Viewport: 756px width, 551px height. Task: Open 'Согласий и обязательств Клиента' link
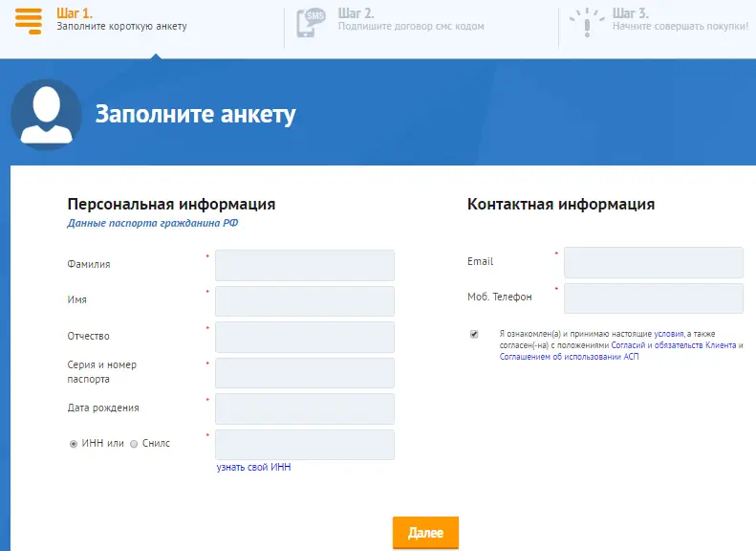coord(674,345)
